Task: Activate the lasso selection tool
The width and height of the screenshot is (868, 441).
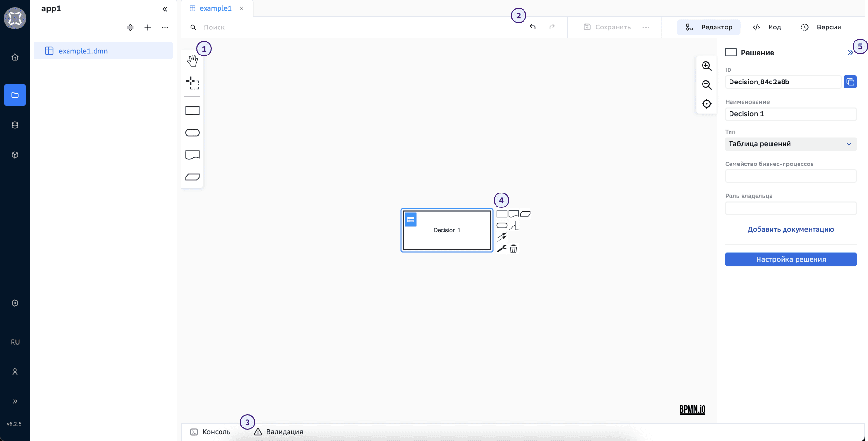Action: click(193, 83)
